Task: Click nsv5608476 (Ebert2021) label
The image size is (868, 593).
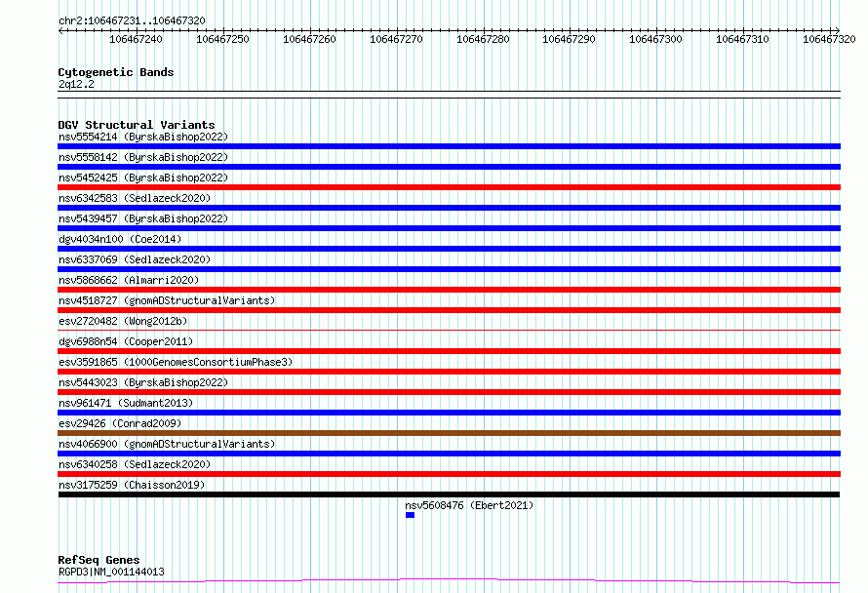Action: coord(469,505)
